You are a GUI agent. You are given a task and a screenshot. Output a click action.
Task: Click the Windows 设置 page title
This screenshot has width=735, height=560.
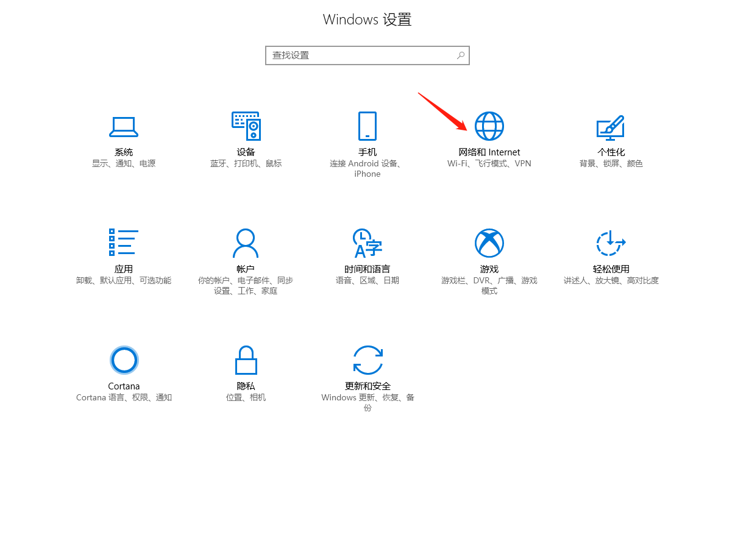click(367, 19)
